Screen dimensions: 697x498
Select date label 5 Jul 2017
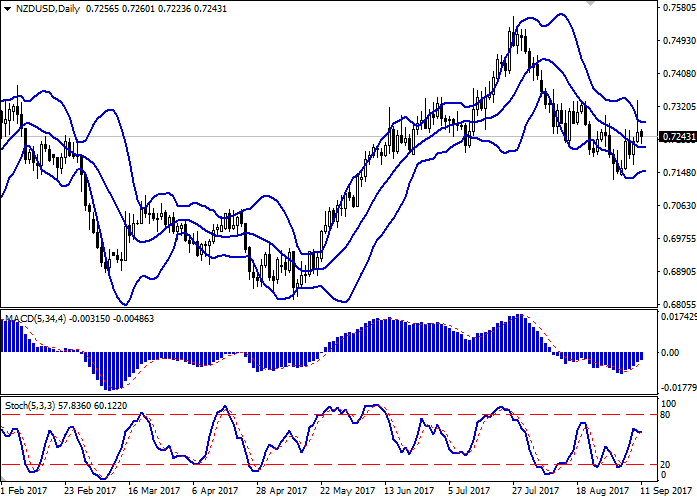click(470, 491)
